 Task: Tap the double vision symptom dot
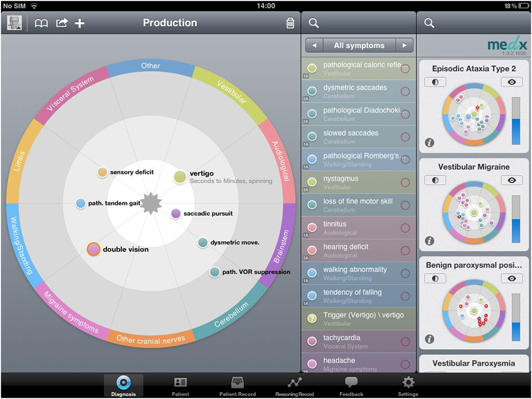coord(93,249)
